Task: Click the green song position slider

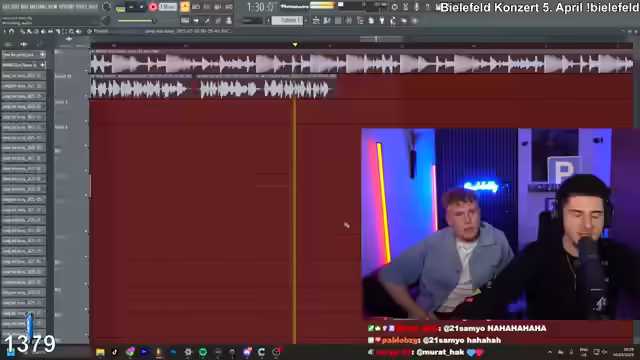Action: tap(136, 20)
